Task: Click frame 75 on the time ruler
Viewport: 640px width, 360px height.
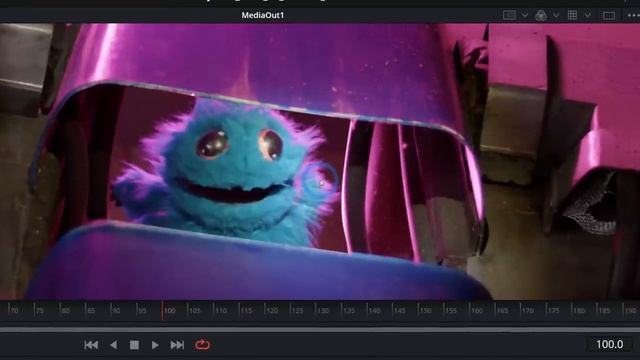Action: (x=40, y=311)
